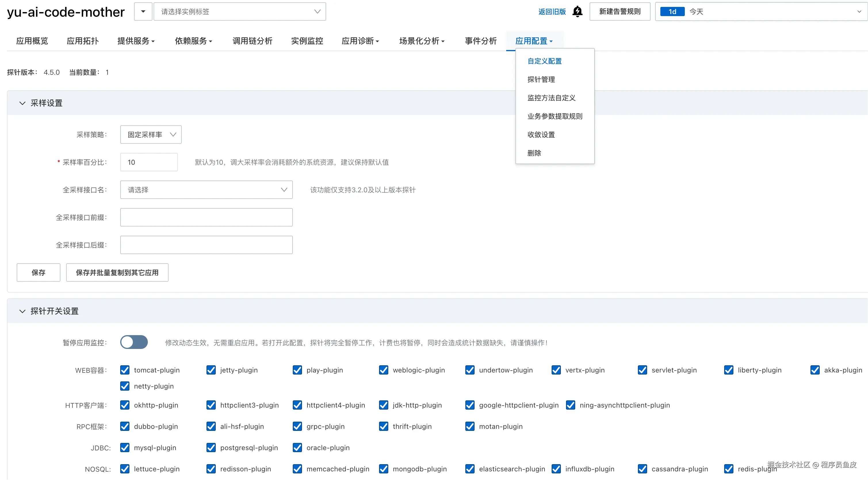Uncheck the mysql-plugin checkbox

[x=125, y=448]
